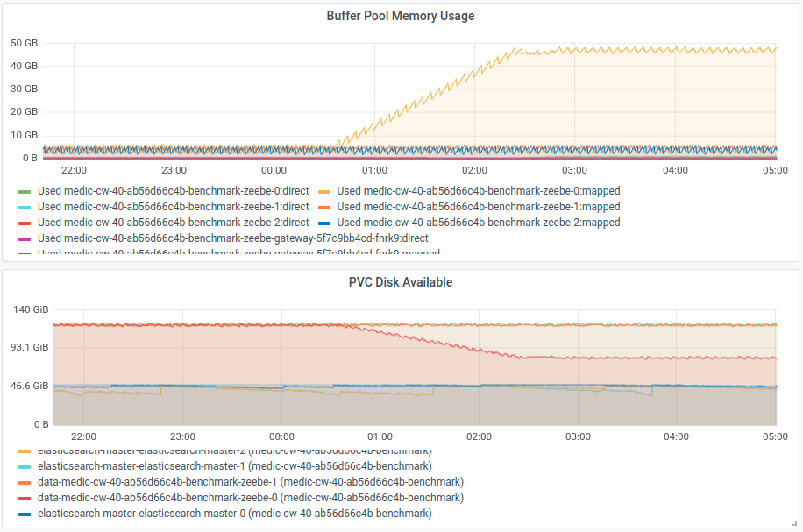803x532 pixels.
Task: Open the Buffer Pool Memory Usage panel title
Action: tap(401, 16)
